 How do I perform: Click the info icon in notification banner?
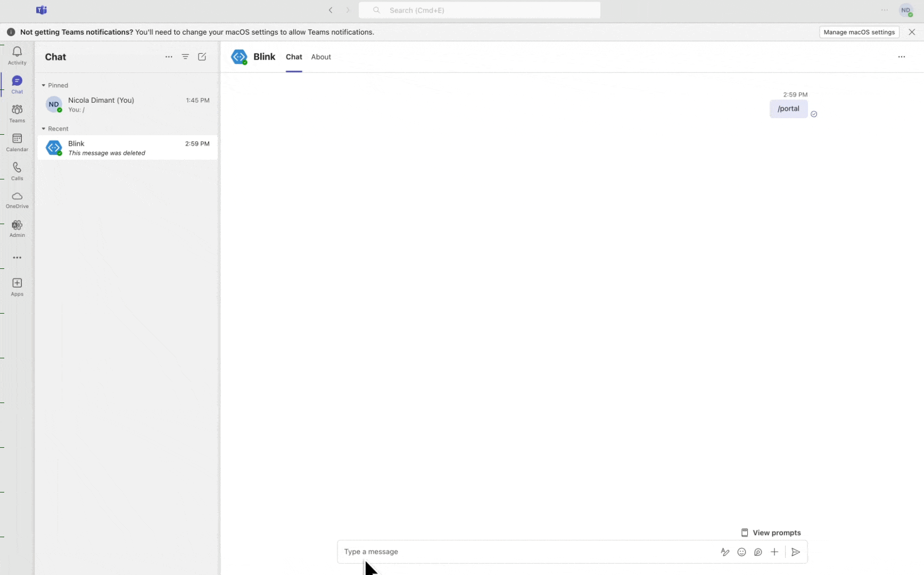(x=11, y=32)
